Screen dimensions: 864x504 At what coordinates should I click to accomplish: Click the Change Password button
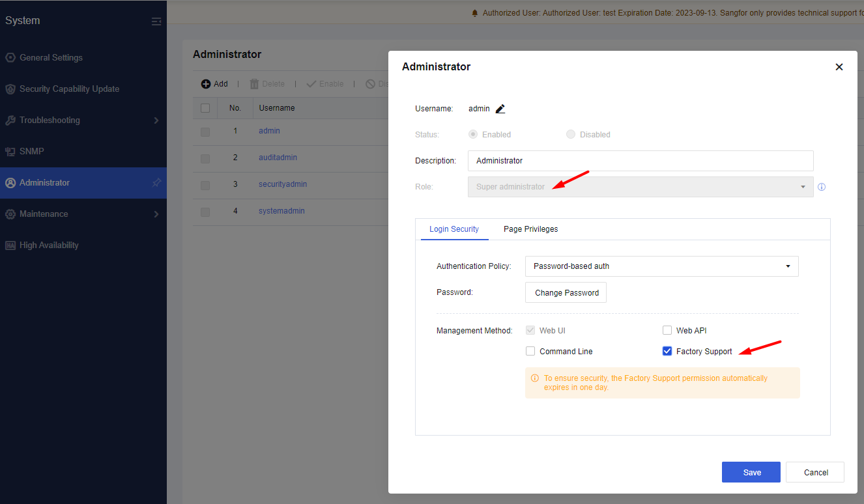[566, 292]
